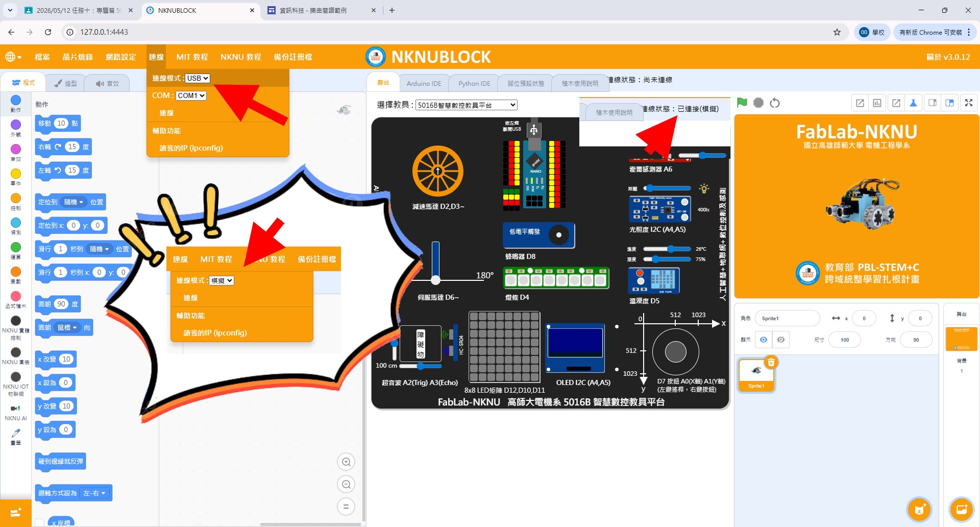Open the 晶片燒錄 menu

coord(78,57)
